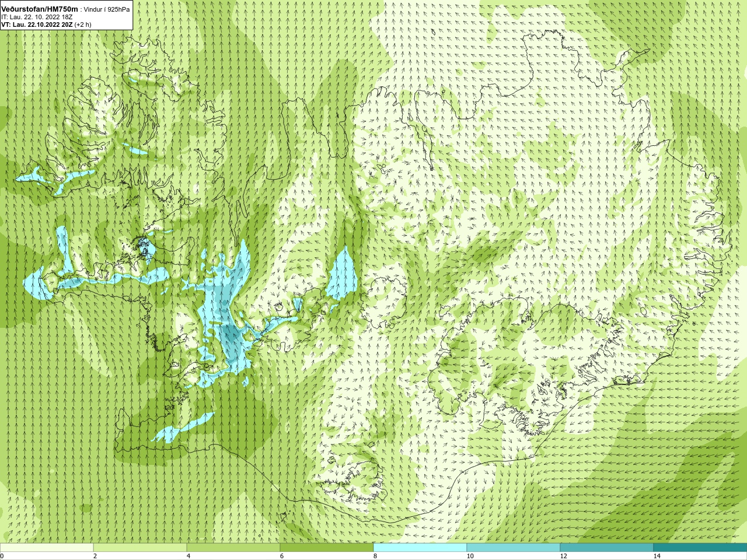
Task: Click the Veðurstofan/HM750m title text
Action: coord(40,9)
